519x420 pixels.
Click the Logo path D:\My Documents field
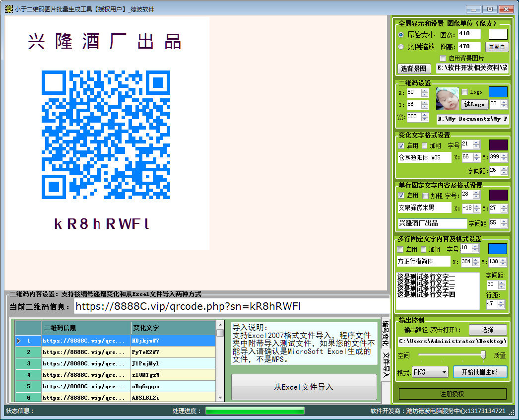(x=472, y=119)
